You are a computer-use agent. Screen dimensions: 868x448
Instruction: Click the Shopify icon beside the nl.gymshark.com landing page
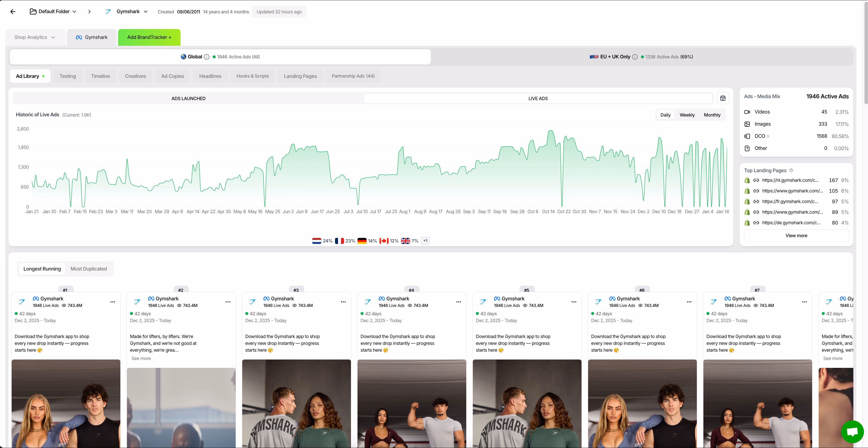click(x=747, y=180)
